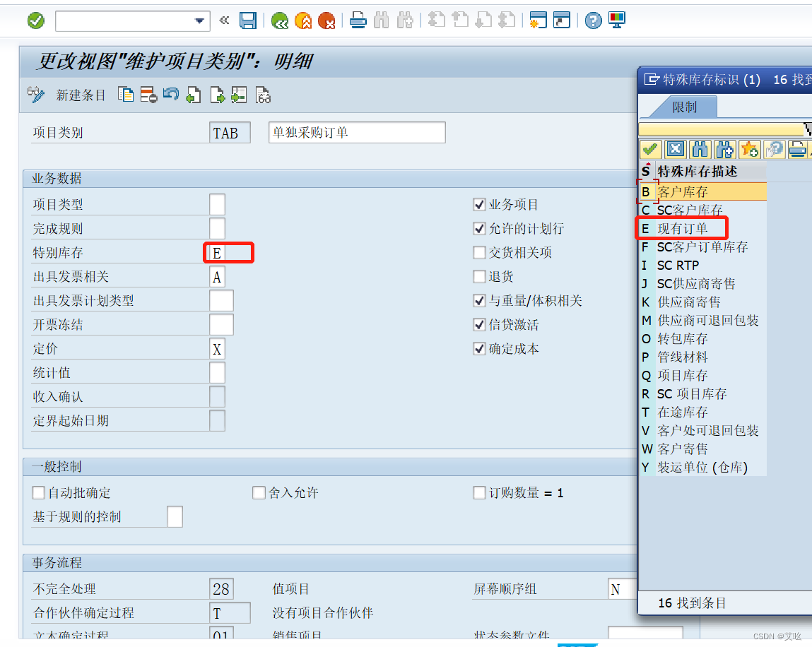Screen dimensions: 812x647
Task: Select the entry K 供应商寄售 from the list
Action: click(682, 302)
